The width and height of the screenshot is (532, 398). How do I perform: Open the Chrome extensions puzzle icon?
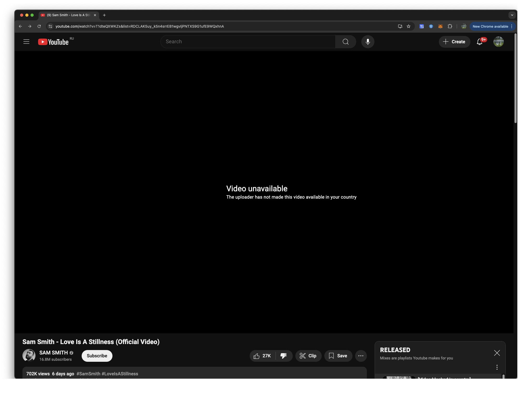coord(450,26)
